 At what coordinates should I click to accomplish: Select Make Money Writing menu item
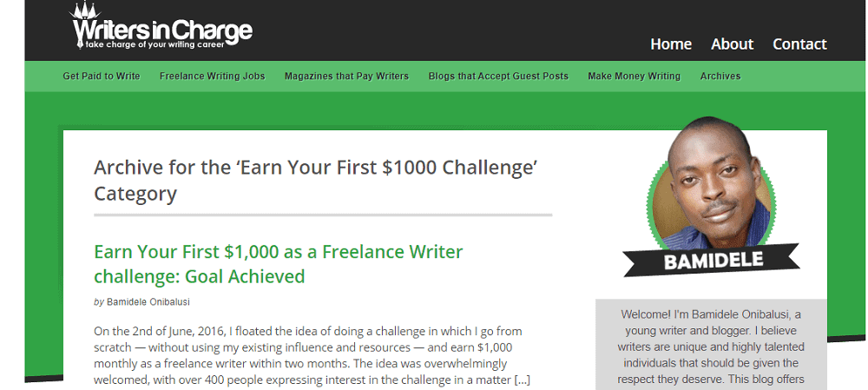click(634, 76)
